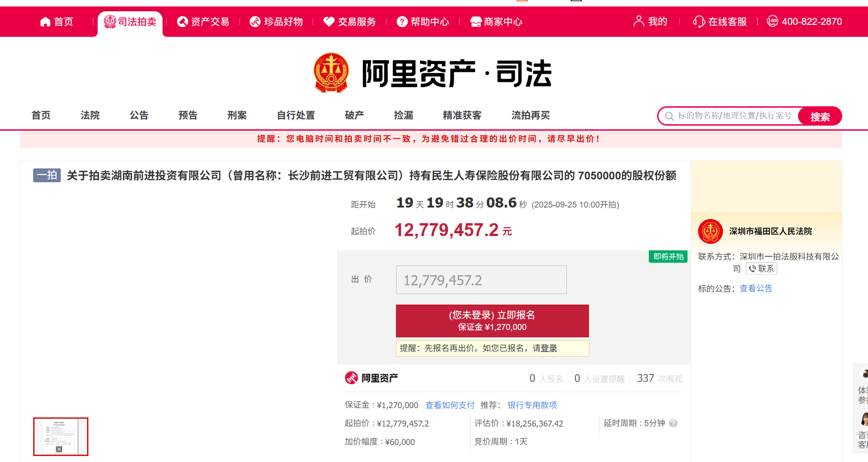Open the 精准获客 navigation item
The image size is (868, 462).
[462, 115]
